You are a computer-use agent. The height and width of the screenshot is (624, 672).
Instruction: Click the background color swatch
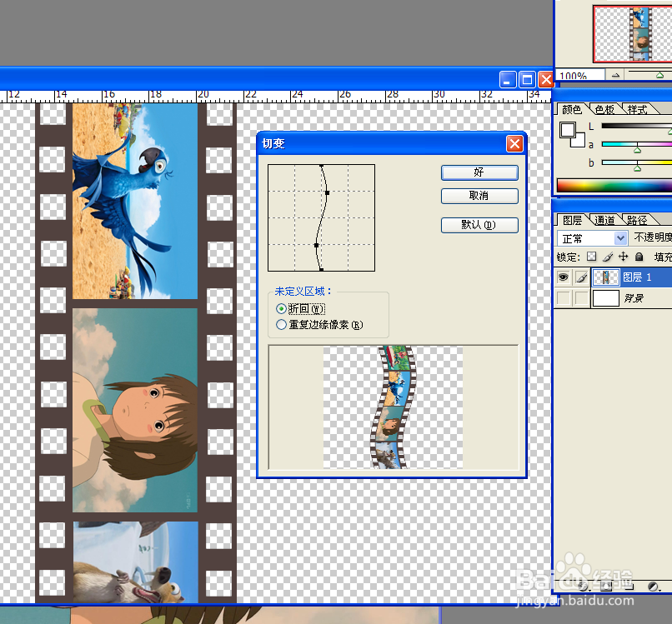point(579,141)
